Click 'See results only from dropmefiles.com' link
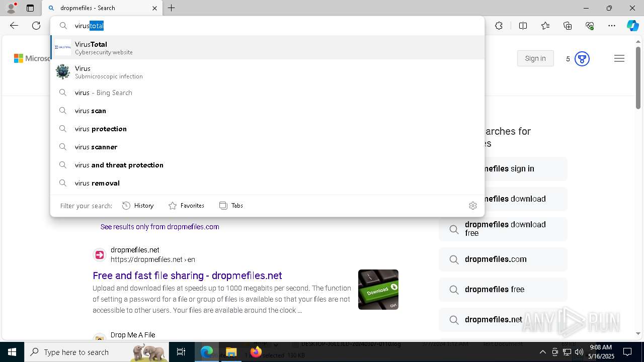 point(159,227)
